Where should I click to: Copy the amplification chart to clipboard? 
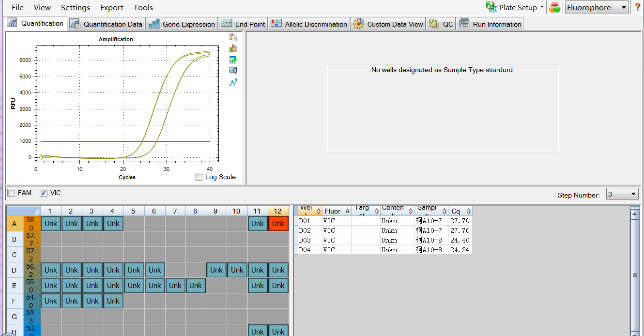[x=233, y=37]
